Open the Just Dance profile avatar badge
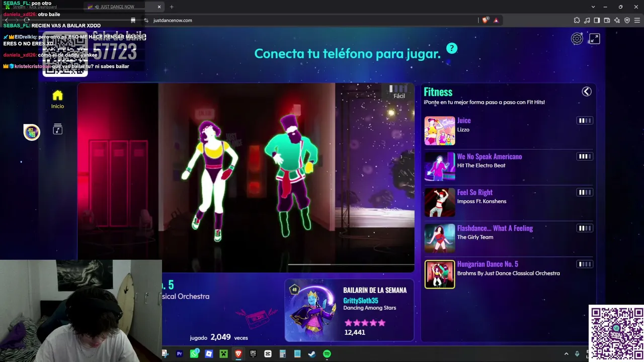Image resolution: width=644 pixels, height=362 pixels. tap(32, 132)
